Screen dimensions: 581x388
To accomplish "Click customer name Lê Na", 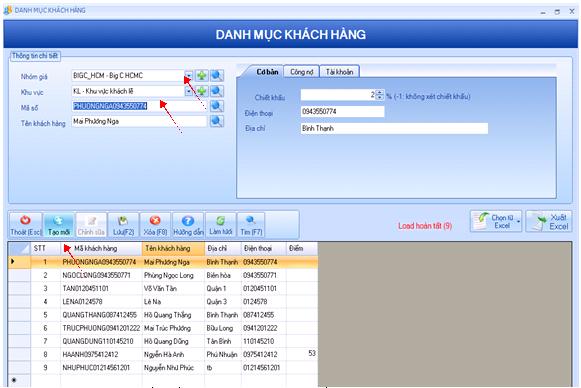I will click(152, 302).
